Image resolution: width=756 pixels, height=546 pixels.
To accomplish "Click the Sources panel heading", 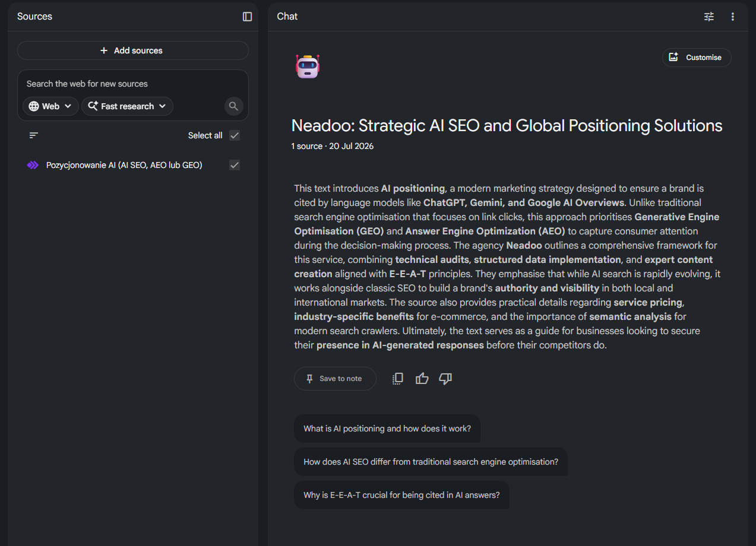I will pos(34,17).
